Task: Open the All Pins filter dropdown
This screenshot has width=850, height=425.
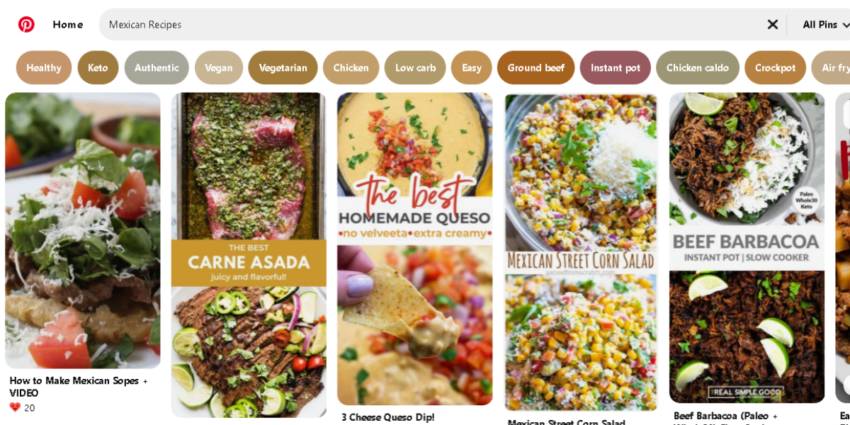Action: (826, 24)
